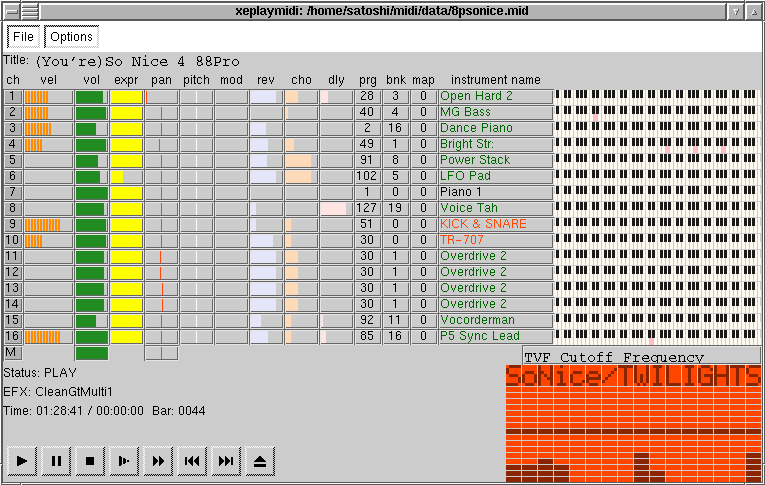Click channel 7's green volume bar

[91, 192]
